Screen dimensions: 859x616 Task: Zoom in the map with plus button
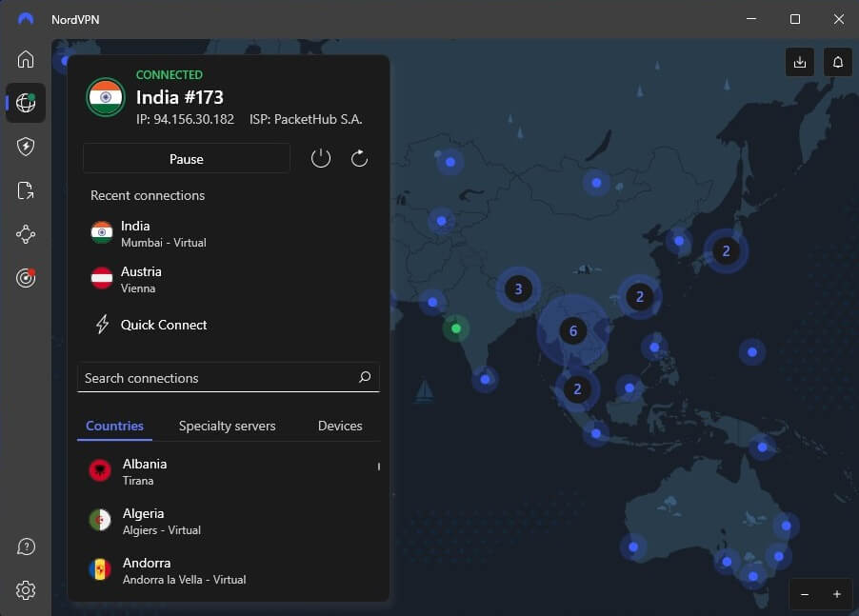coord(836,594)
